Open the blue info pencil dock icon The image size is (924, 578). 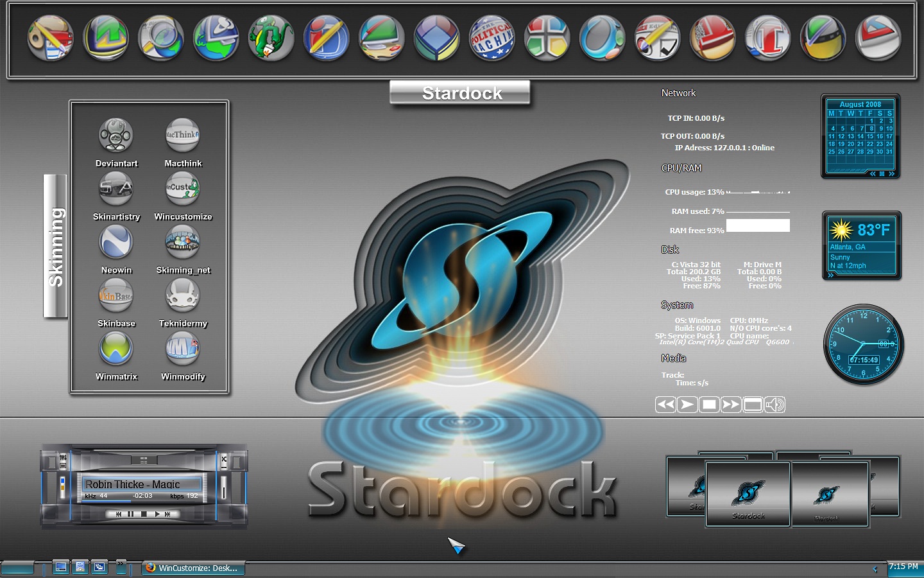[x=326, y=39]
